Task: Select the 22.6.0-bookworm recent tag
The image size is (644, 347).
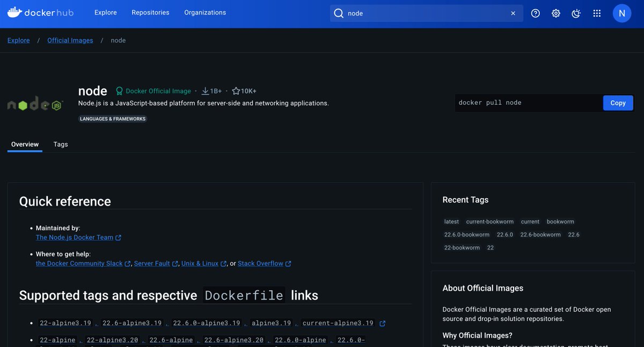Action: point(467,234)
